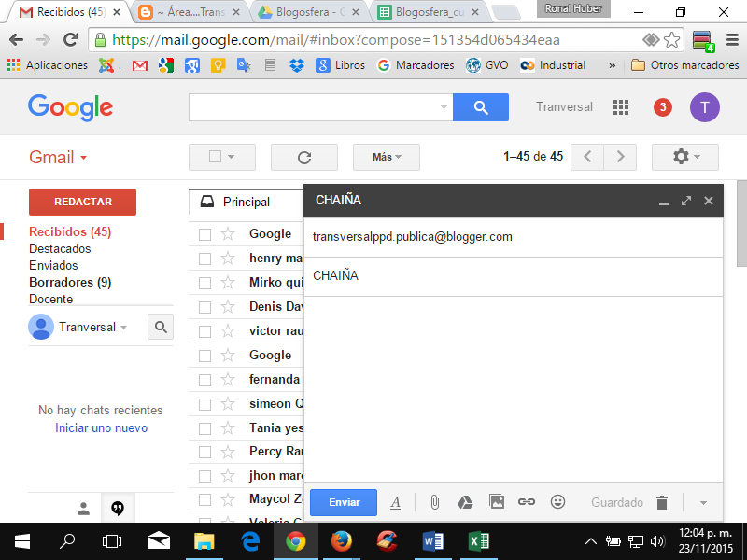747x560 pixels.
Task: Select the Principal inbox tab
Action: click(246, 202)
